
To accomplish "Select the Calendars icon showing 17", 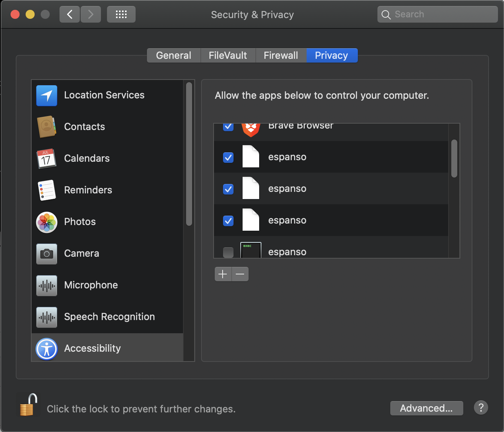I will tap(46, 159).
